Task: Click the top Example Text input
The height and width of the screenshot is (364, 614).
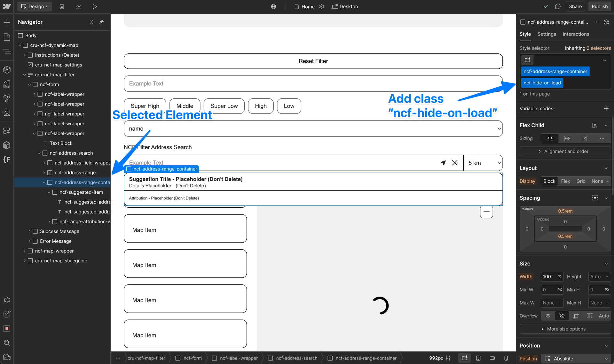Action: (x=313, y=84)
